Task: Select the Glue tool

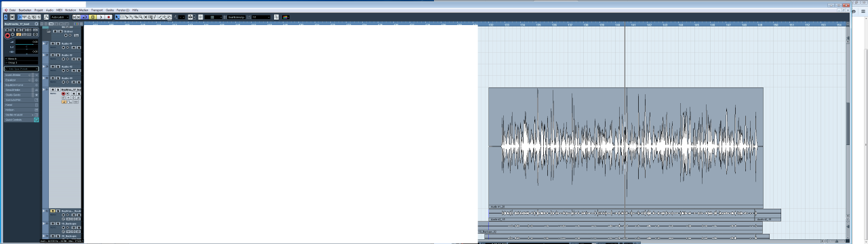Action: (x=132, y=17)
